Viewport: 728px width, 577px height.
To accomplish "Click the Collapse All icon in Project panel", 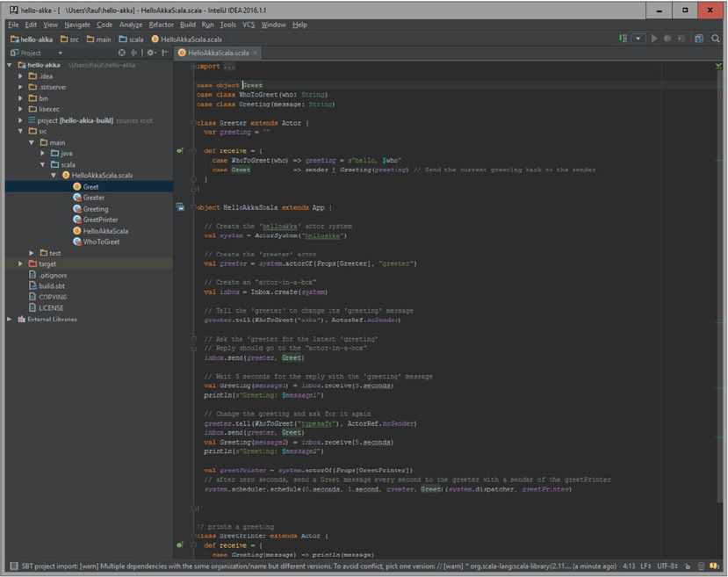I will tap(134, 53).
